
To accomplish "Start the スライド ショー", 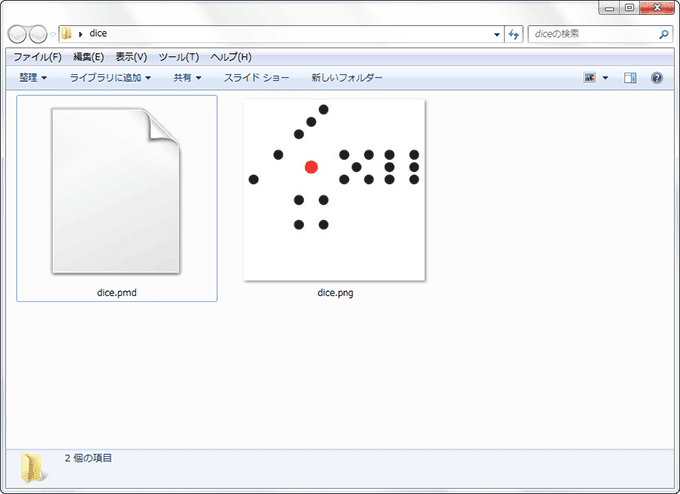I will pos(256,78).
